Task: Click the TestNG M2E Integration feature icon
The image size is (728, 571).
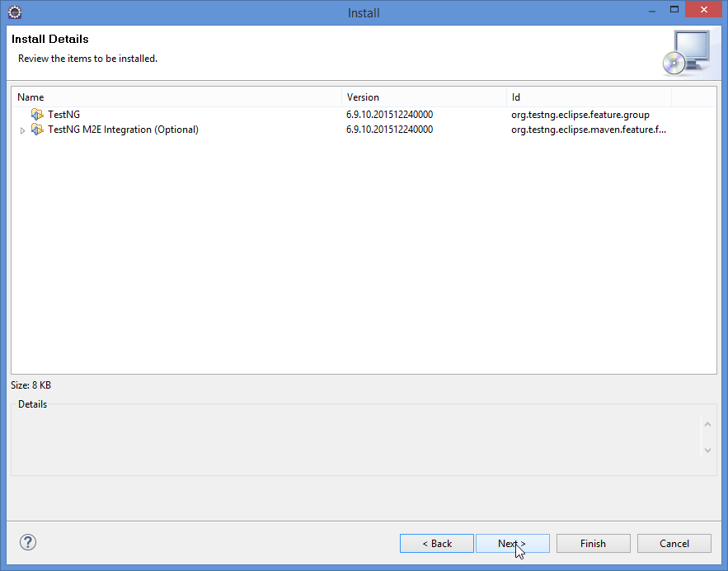Action: point(37,130)
